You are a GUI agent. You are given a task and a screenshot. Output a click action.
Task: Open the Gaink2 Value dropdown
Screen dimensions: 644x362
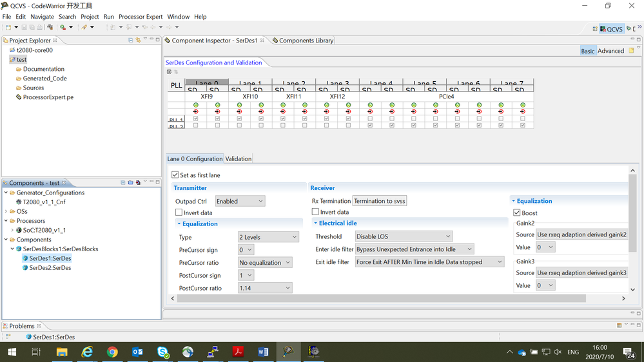(x=545, y=247)
